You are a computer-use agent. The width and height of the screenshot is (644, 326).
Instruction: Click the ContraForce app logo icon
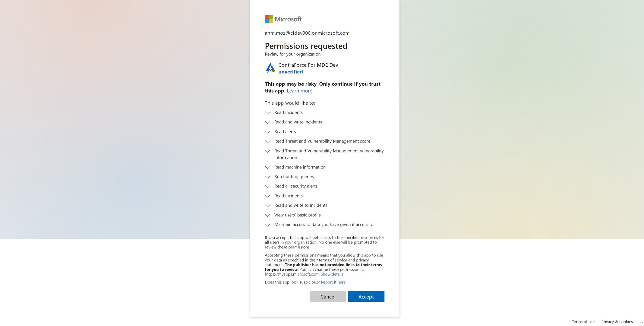[x=270, y=68]
